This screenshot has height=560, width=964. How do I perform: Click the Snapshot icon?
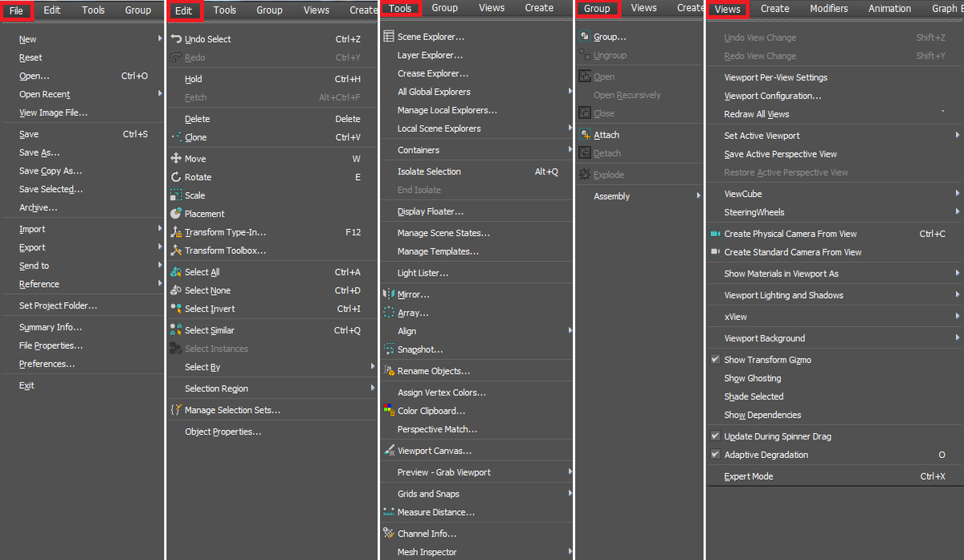click(x=389, y=349)
